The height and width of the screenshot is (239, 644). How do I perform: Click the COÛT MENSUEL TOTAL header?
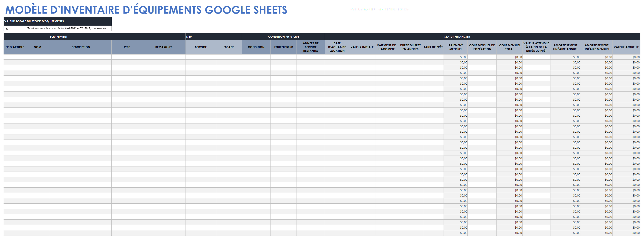tap(509, 47)
